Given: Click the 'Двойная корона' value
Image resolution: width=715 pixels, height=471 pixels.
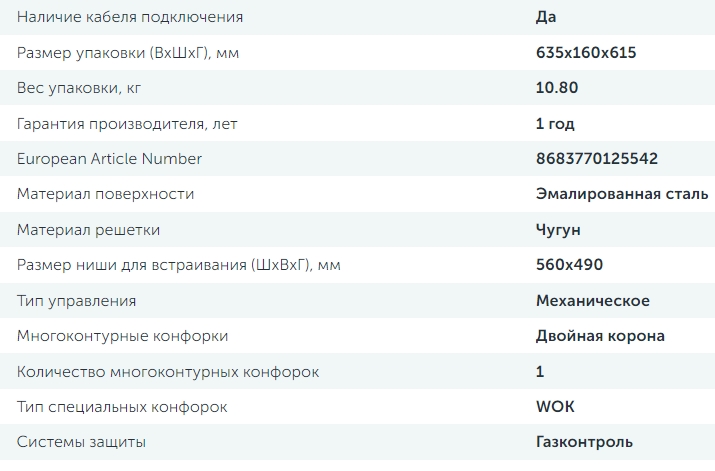Looking at the screenshot, I should click(600, 336).
